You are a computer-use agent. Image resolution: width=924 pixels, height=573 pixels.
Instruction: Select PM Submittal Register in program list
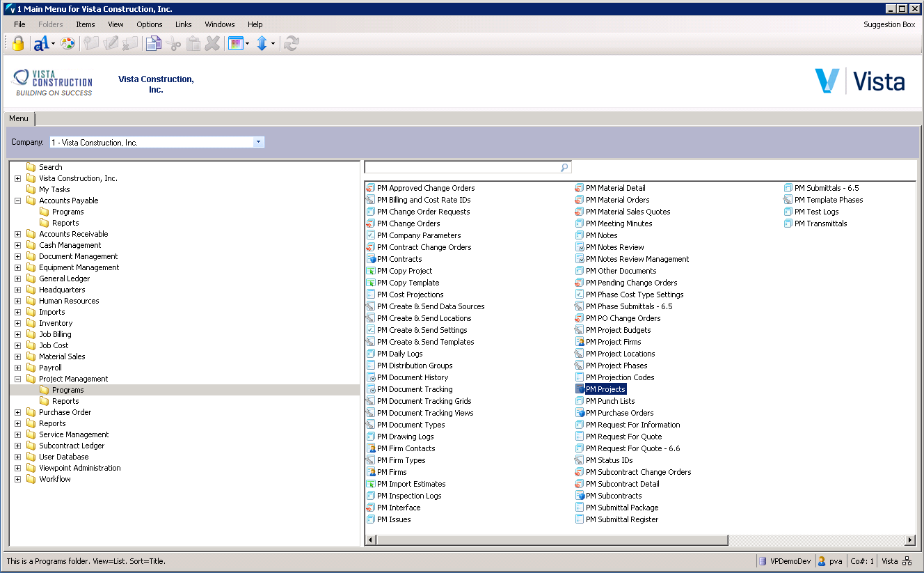click(622, 519)
